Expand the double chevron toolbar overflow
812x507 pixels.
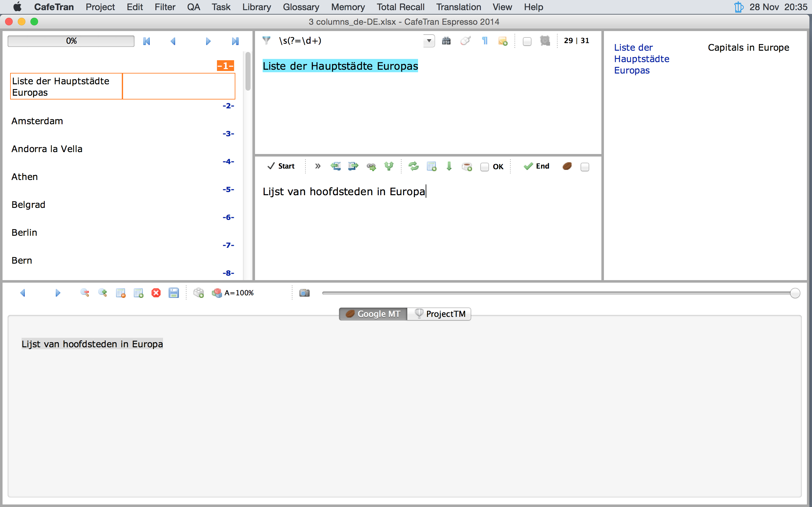click(x=318, y=166)
